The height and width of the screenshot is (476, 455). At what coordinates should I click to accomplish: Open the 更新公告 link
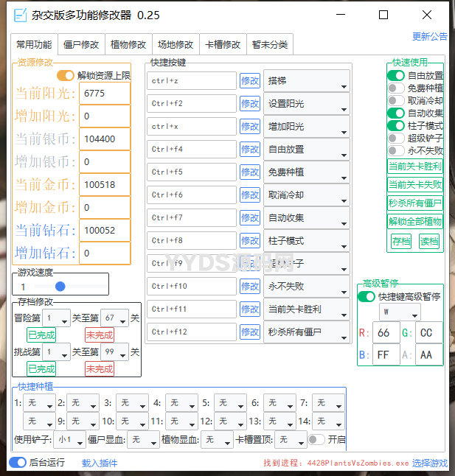pos(429,36)
